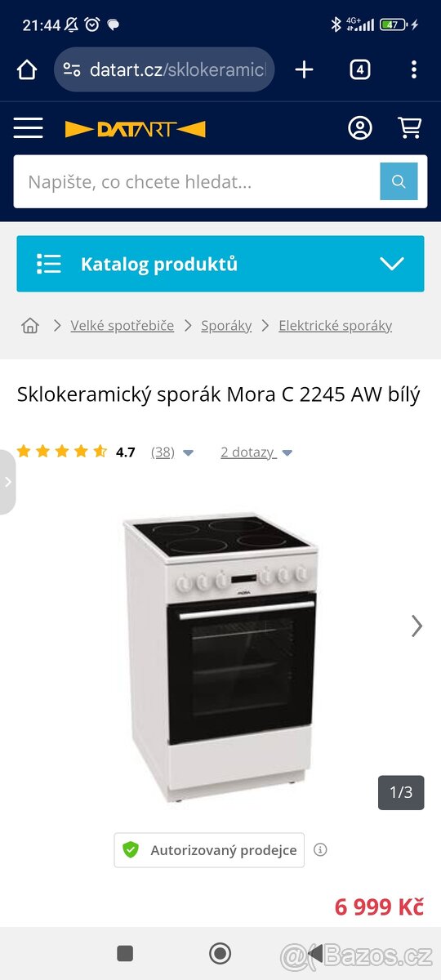Open the Datart hamburger menu

coord(28,128)
